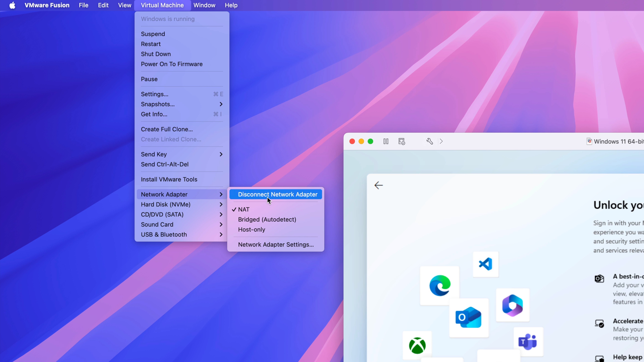Click Install VMware Tools
The height and width of the screenshot is (362, 644).
(169, 179)
